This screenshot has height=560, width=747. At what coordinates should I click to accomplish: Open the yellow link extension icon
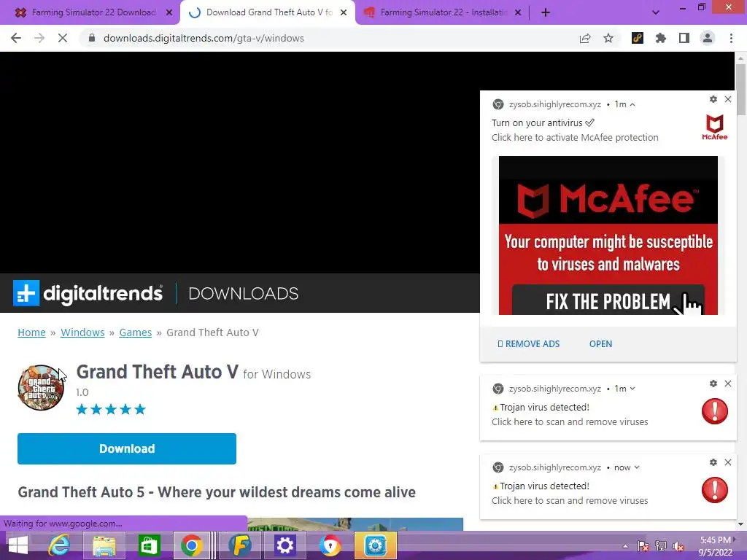638,38
